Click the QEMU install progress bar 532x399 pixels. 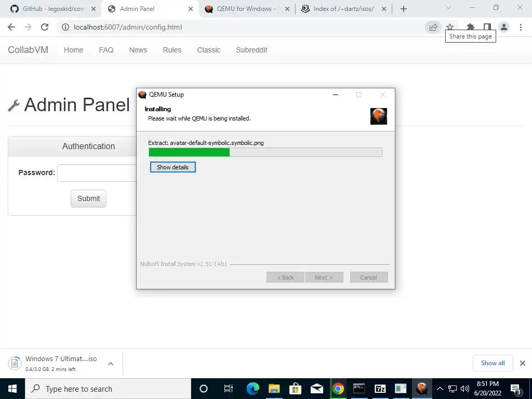(265, 152)
